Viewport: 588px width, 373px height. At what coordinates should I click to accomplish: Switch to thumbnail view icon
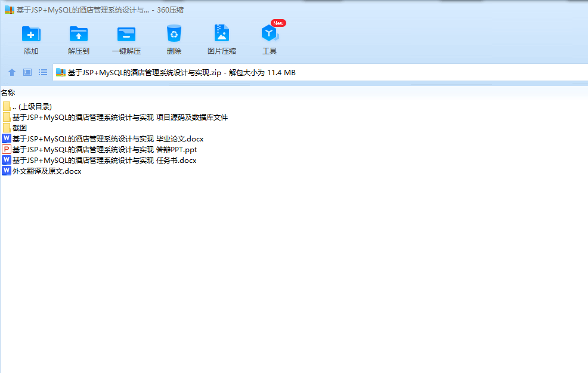27,72
